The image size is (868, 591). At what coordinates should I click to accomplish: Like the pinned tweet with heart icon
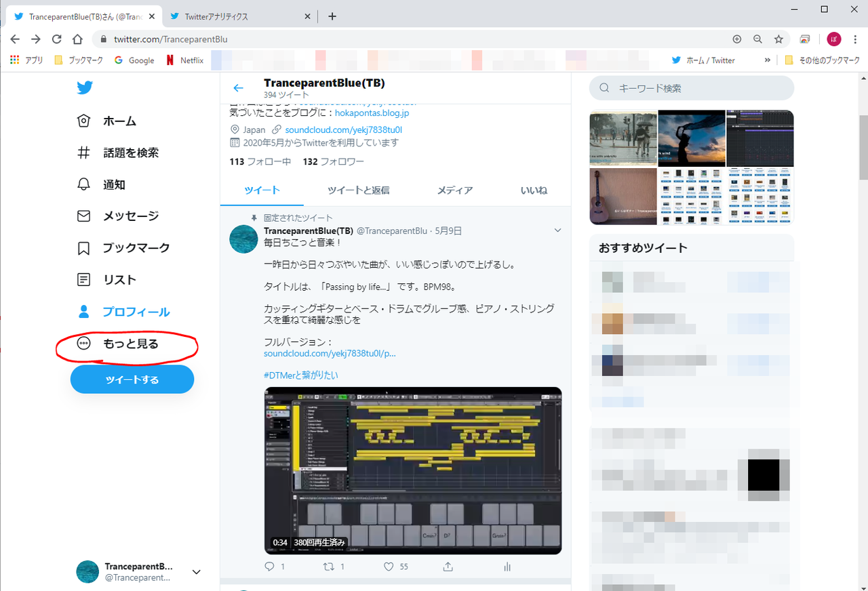[x=389, y=567]
